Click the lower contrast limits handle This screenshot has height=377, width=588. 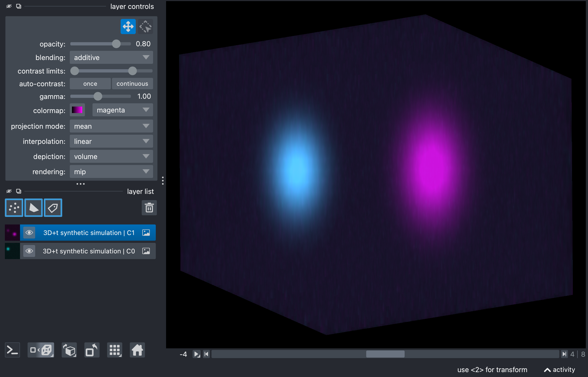pyautogui.click(x=75, y=71)
